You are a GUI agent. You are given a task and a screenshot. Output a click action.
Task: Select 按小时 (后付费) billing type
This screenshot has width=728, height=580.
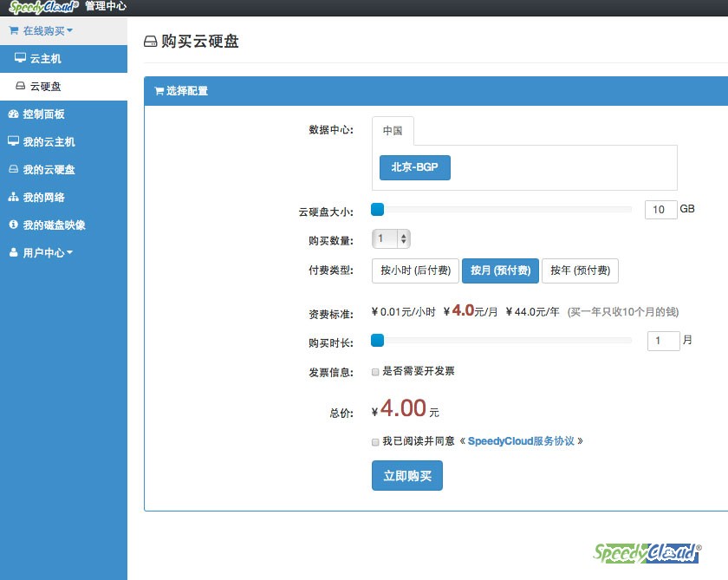[415, 270]
